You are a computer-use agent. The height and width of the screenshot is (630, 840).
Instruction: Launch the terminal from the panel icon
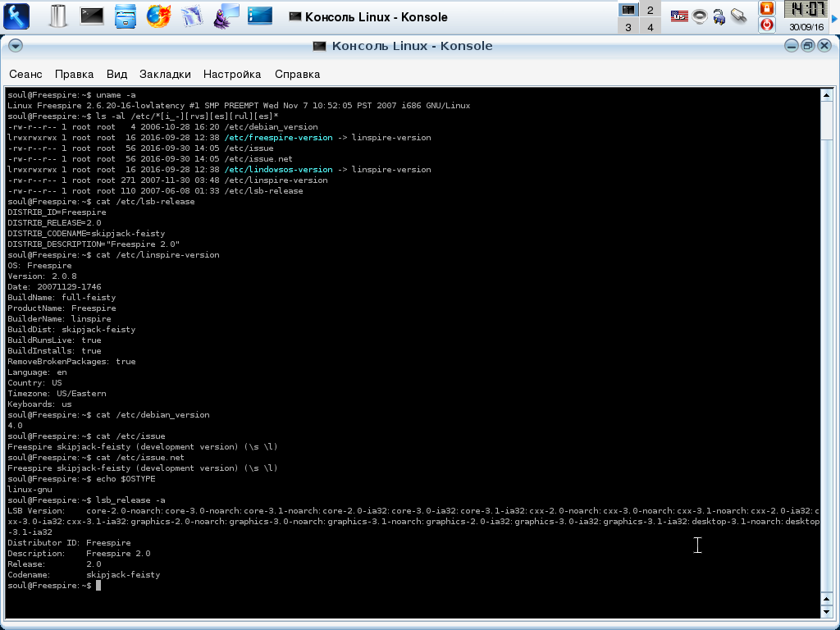(92, 16)
